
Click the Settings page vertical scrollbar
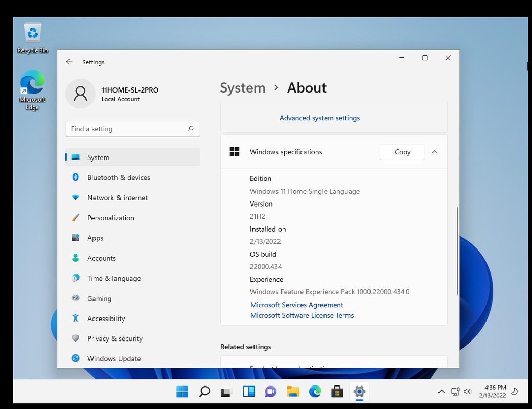click(x=457, y=251)
